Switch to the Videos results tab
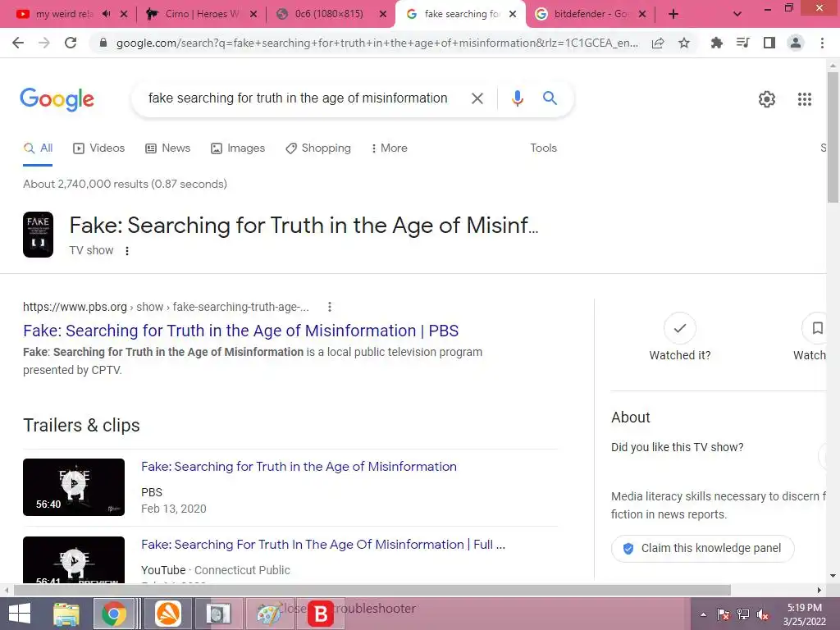This screenshot has width=840, height=630. coord(99,148)
